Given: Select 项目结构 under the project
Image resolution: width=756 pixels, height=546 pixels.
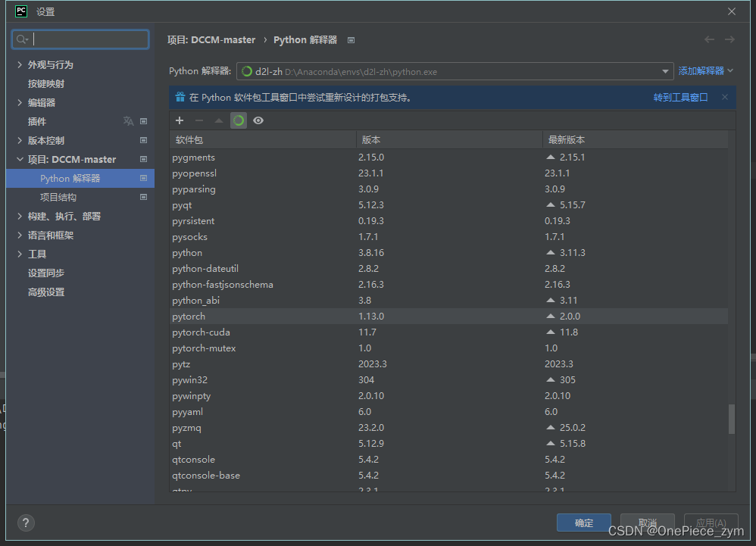Looking at the screenshot, I should 58,197.
